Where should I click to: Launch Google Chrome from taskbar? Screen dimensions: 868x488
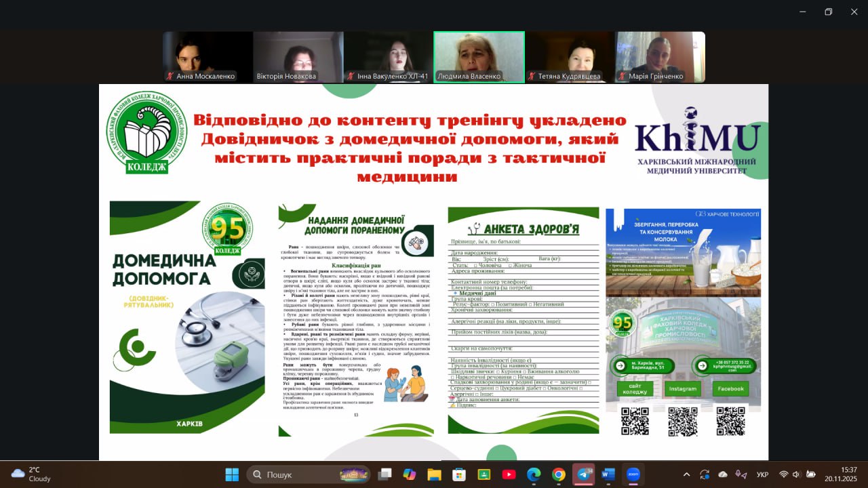pyautogui.click(x=558, y=474)
